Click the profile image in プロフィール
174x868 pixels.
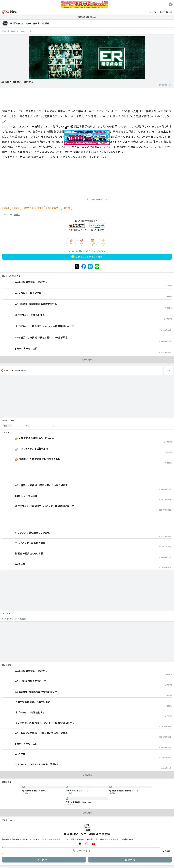[87, 827]
